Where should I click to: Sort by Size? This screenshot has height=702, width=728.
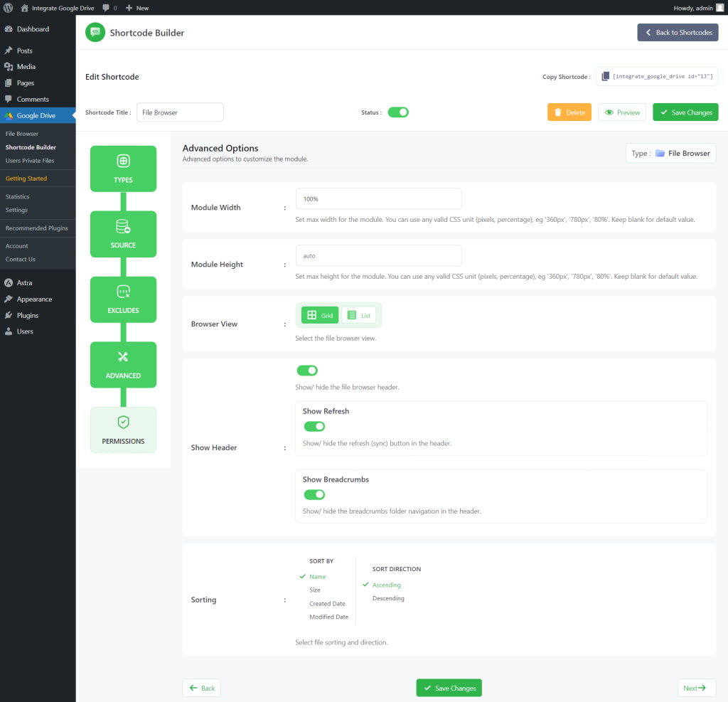(315, 590)
